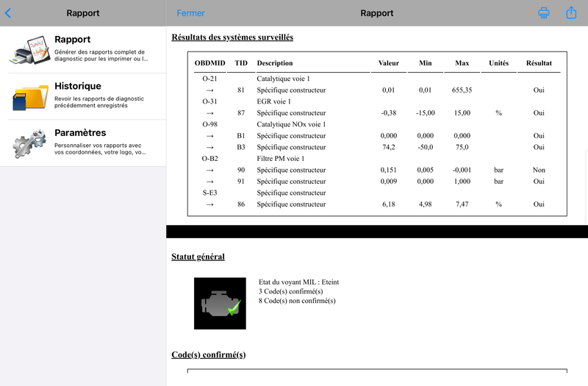Click the OBDMID column header

click(209, 63)
